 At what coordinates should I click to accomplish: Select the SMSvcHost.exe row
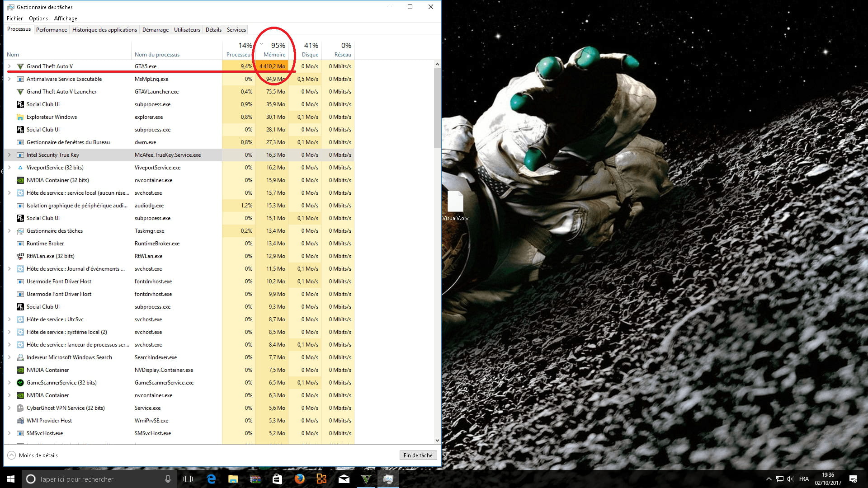[179, 433]
